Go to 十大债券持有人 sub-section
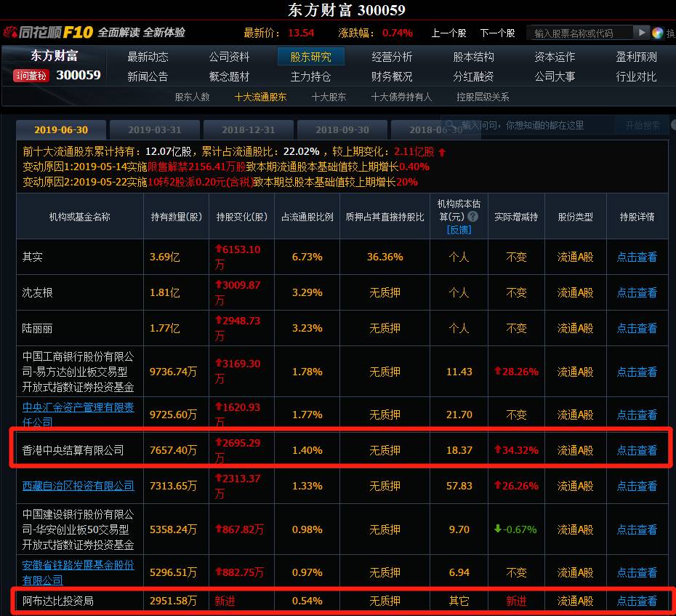Viewport: 676px width, 616px height. tap(401, 97)
